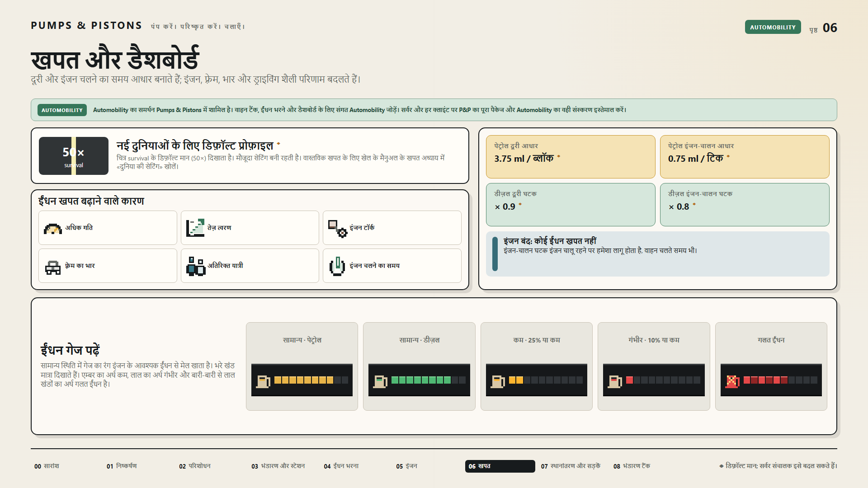Click the yellow petrol gauge bar segments
This screenshot has height=488, width=868.
coord(303,380)
